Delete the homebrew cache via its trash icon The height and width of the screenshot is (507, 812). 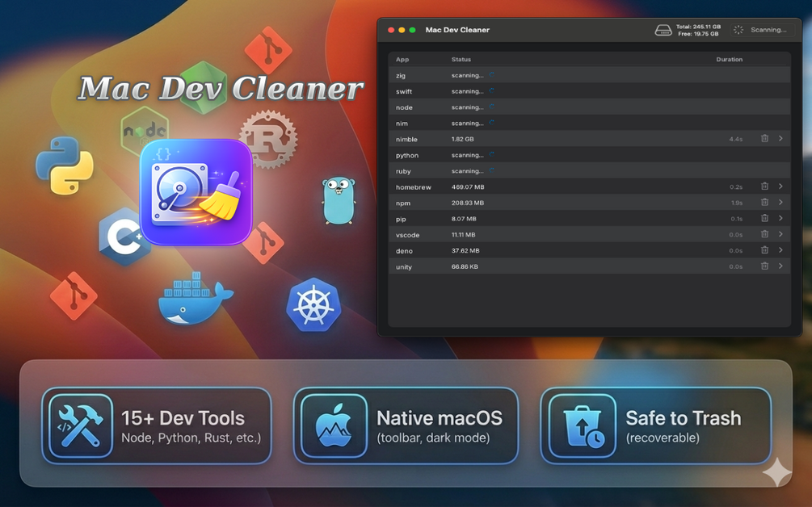[x=764, y=186]
